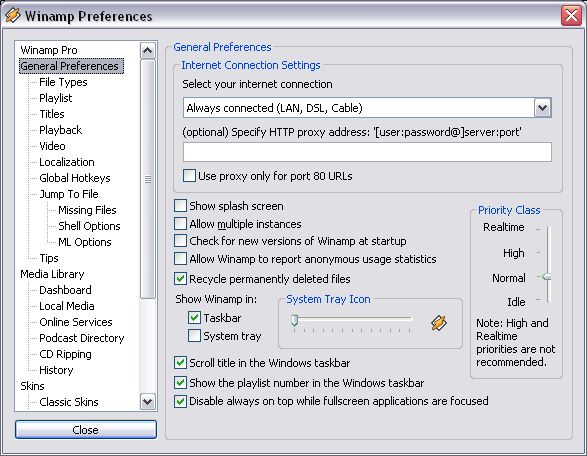This screenshot has width=587, height=456.
Task: Open the Podcast Directory page
Action: click(82, 338)
